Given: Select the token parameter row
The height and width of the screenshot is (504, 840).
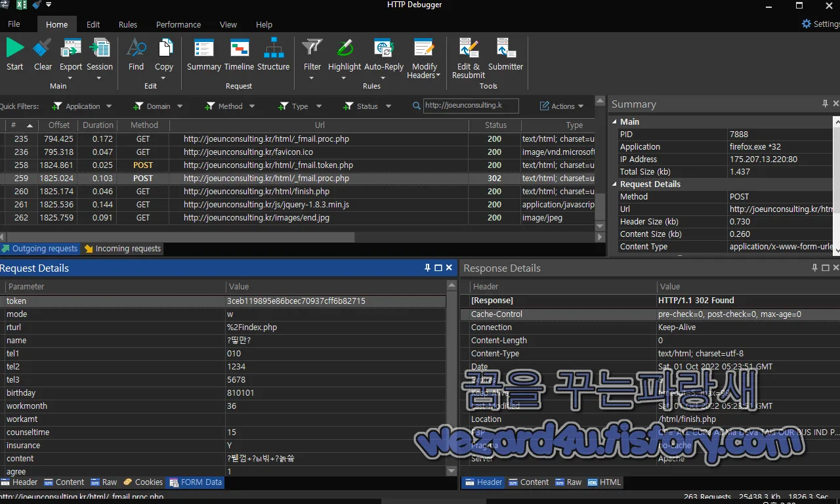Looking at the screenshot, I should 223,301.
